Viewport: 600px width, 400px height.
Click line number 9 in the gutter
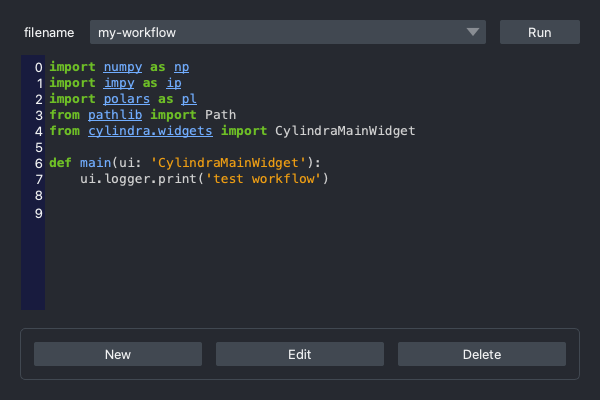[x=39, y=213]
